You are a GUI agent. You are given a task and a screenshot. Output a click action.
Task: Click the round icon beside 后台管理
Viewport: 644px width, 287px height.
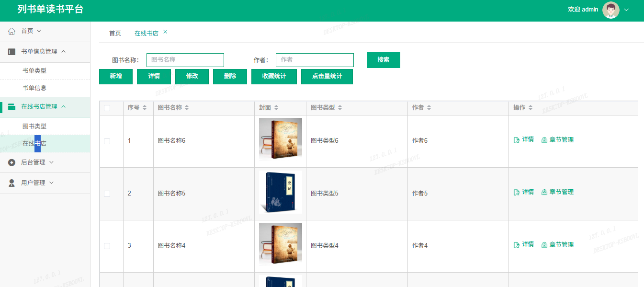click(x=12, y=162)
